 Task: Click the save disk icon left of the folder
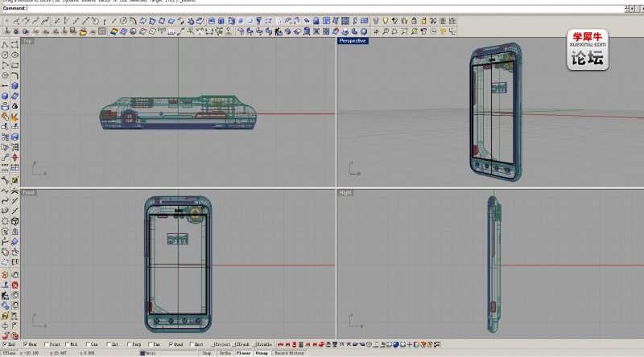73,31
